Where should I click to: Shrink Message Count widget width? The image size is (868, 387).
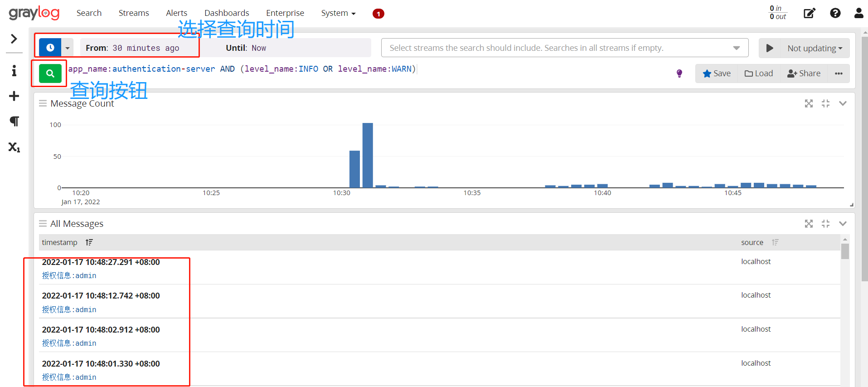[826, 103]
